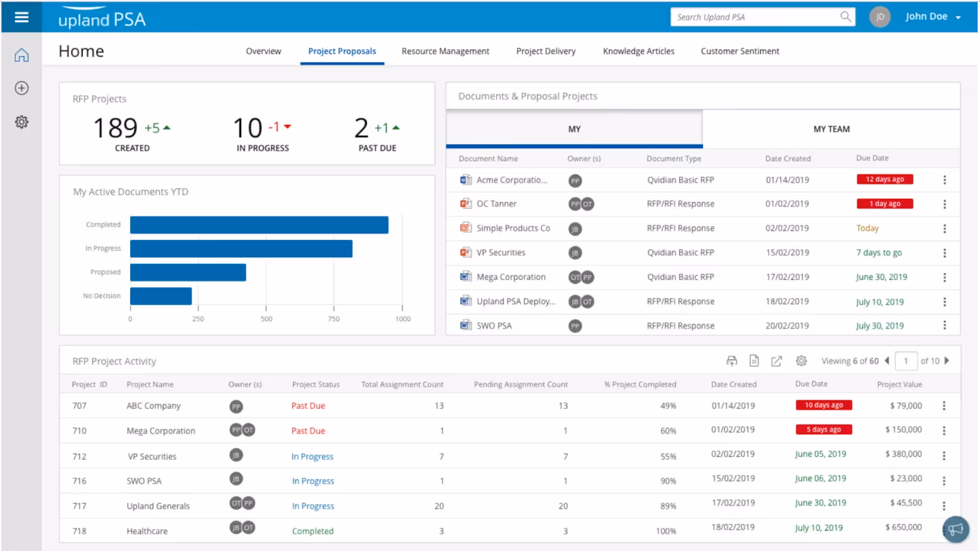Open row menu for project 710
The height and width of the screenshot is (551, 980).
click(944, 431)
